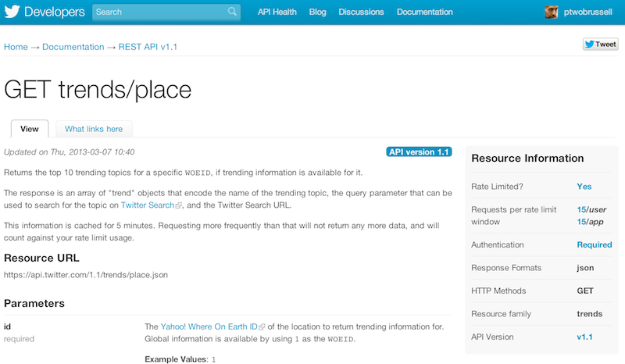This screenshot has height=364, width=625.
Task: Click external-link icon after Where On Earth ID
Action: 262,327
